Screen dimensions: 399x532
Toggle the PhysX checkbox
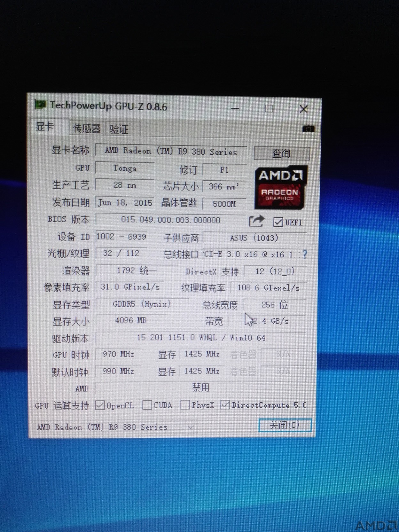(x=185, y=405)
